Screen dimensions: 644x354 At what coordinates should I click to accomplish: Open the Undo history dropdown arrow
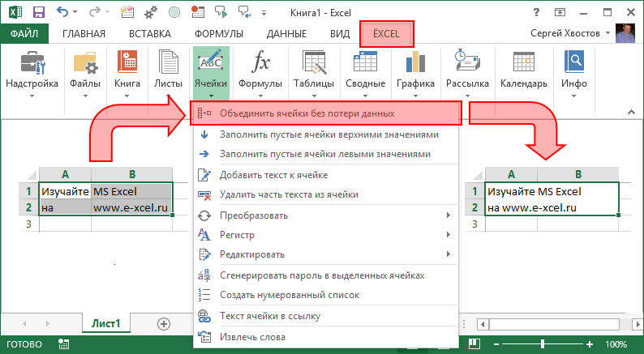point(75,12)
